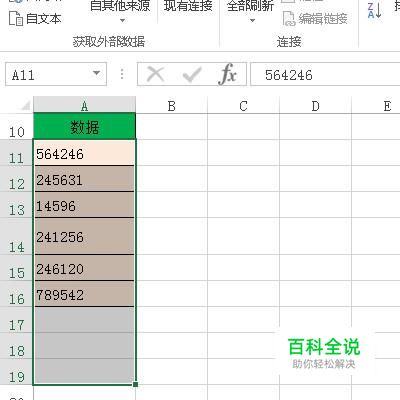Select row 14 header
400x400 pixels.
(17, 236)
